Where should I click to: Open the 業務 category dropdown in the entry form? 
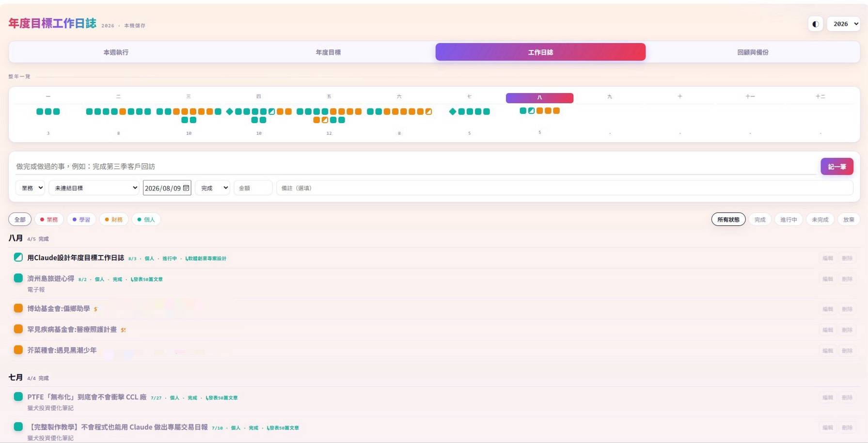[31, 188]
